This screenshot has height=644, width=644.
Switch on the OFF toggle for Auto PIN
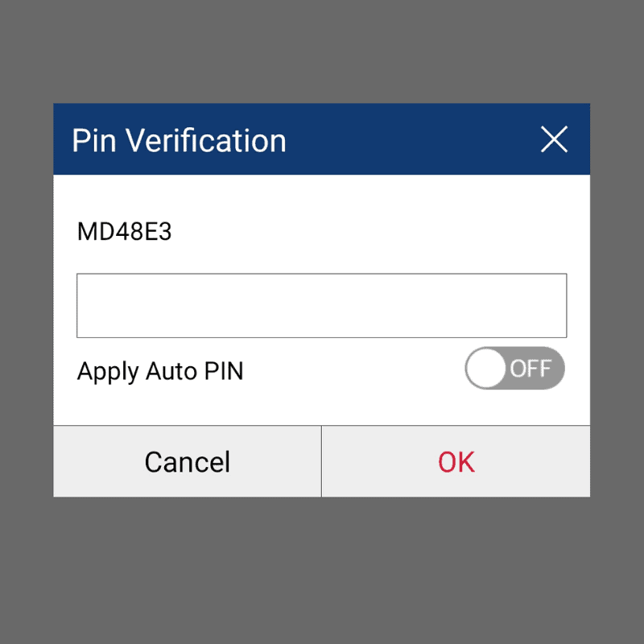515,368
